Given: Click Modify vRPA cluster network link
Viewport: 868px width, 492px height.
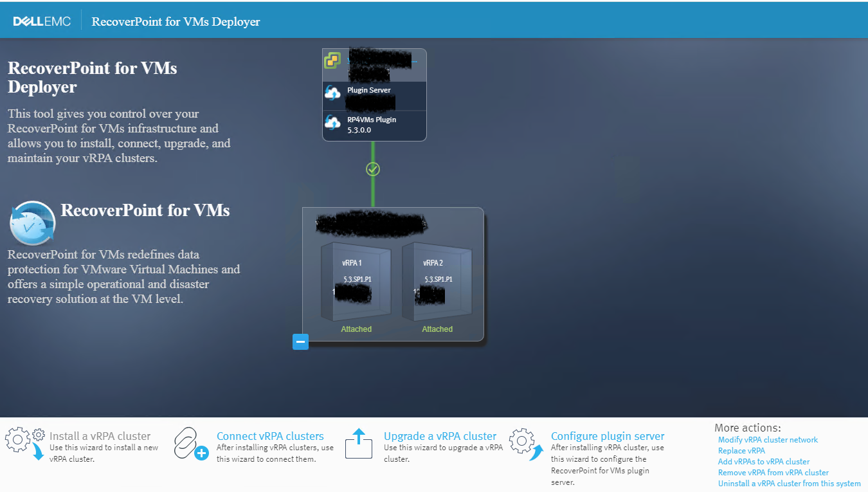Looking at the screenshot, I should point(768,440).
